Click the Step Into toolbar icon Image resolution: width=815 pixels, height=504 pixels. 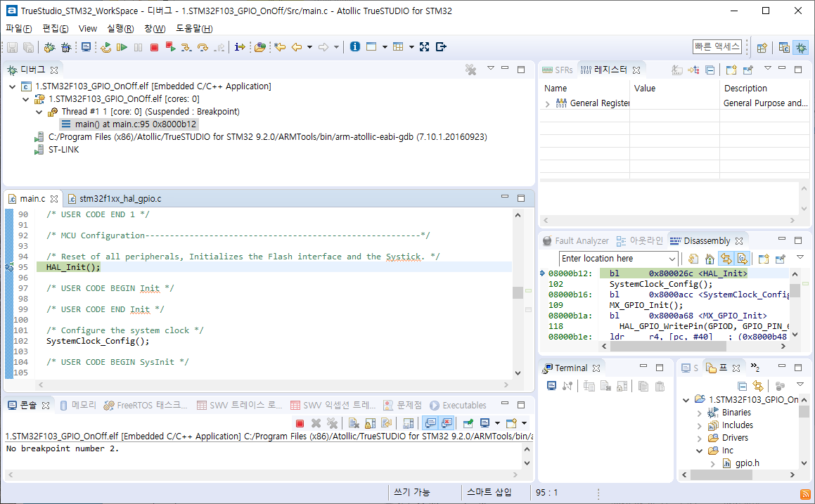pos(186,47)
